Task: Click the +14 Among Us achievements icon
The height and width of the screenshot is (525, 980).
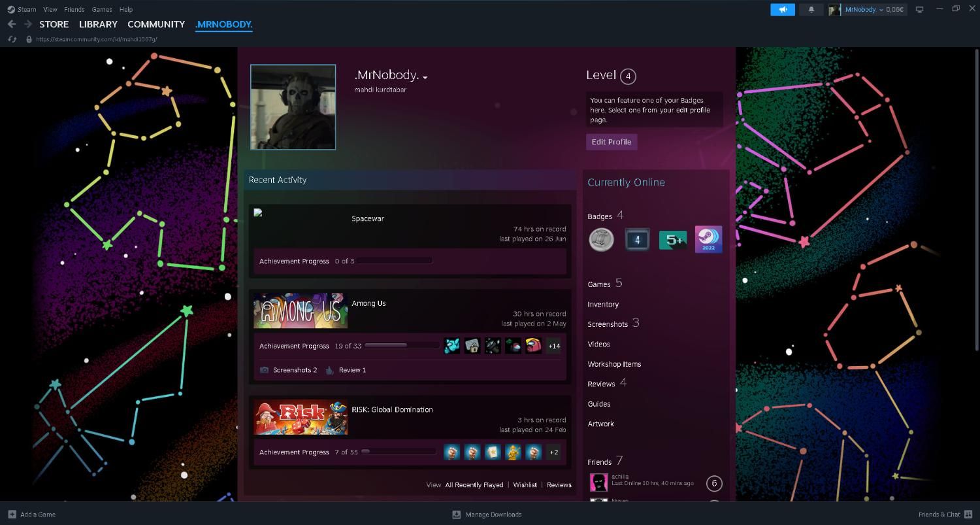Action: (x=554, y=346)
